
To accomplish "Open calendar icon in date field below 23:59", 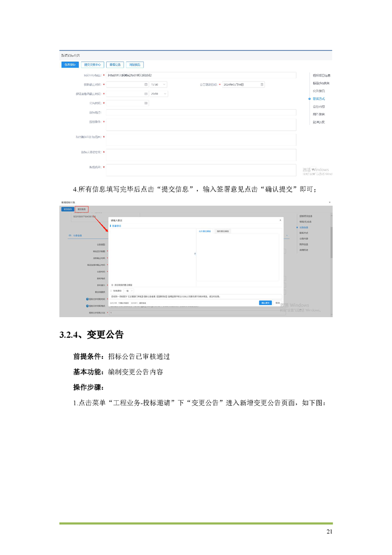I will point(146,103).
